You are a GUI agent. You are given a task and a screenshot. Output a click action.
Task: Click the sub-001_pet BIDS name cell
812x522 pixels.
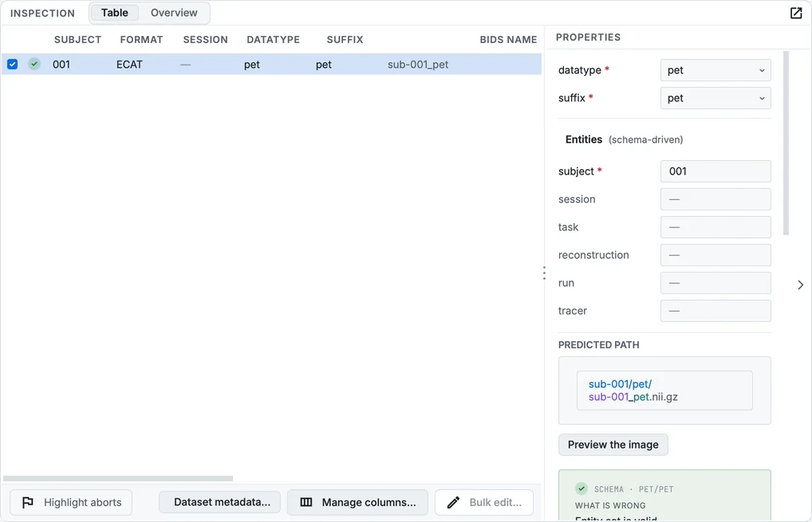tap(418, 65)
